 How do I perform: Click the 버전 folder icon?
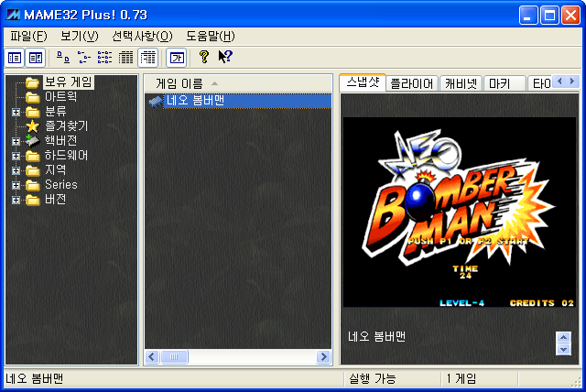pos(33,200)
